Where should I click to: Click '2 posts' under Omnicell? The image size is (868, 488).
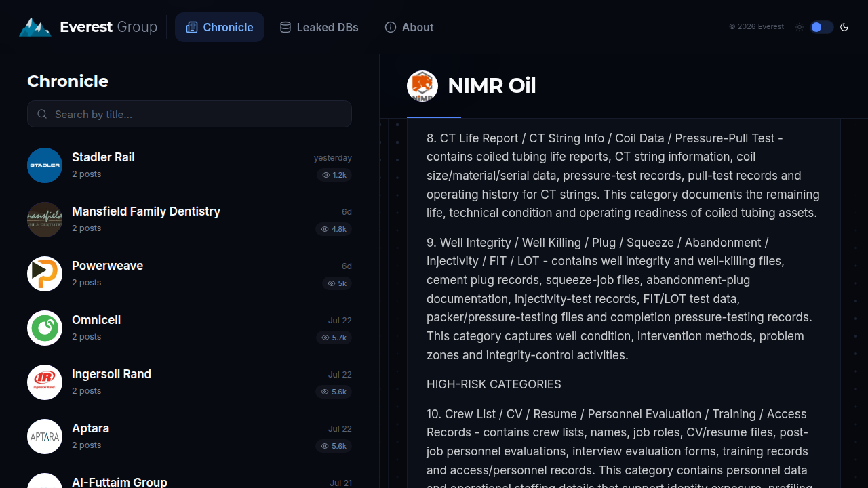pos(86,337)
